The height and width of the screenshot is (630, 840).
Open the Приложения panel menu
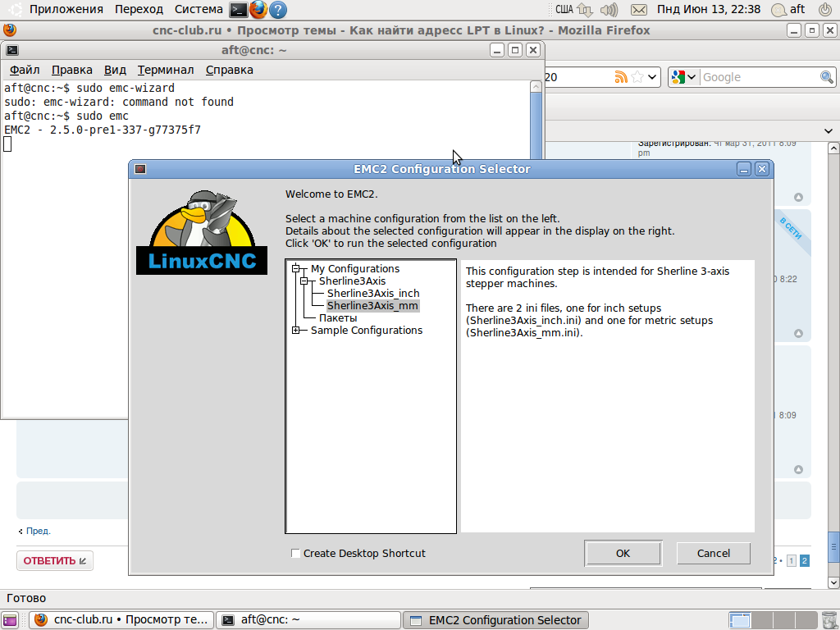66,9
